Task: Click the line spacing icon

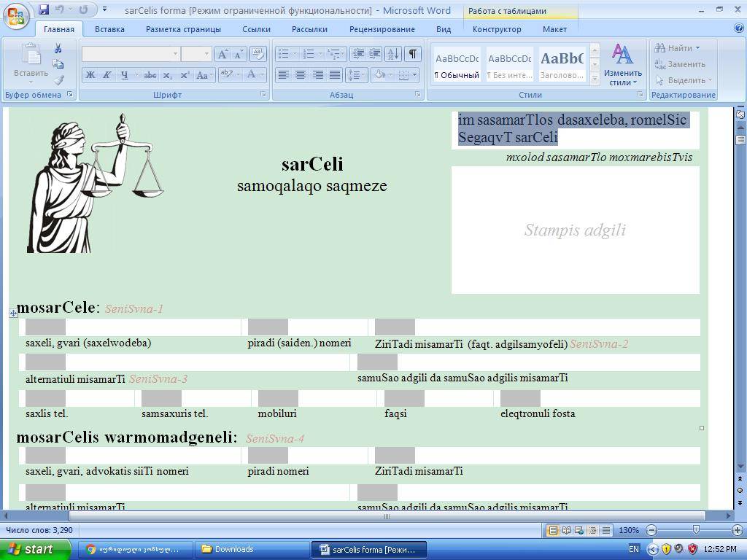Action: pyautogui.click(x=353, y=75)
